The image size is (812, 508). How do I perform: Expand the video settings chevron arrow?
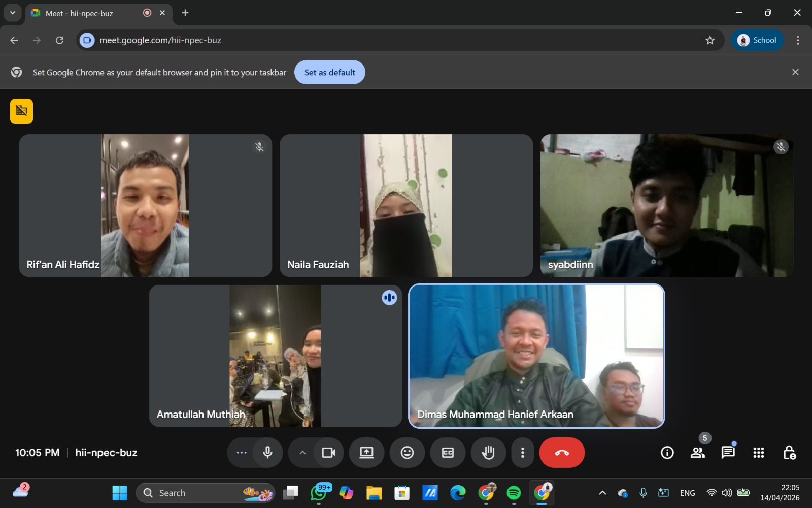tap(302, 453)
